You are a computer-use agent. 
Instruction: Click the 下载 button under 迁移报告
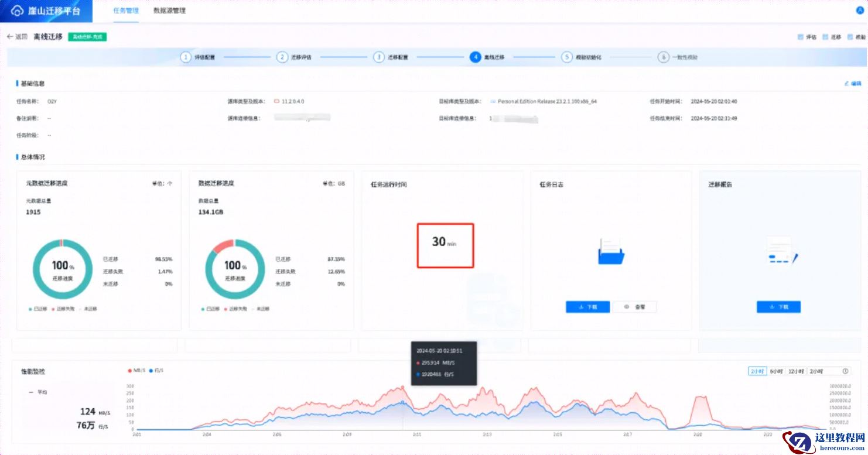pos(778,307)
